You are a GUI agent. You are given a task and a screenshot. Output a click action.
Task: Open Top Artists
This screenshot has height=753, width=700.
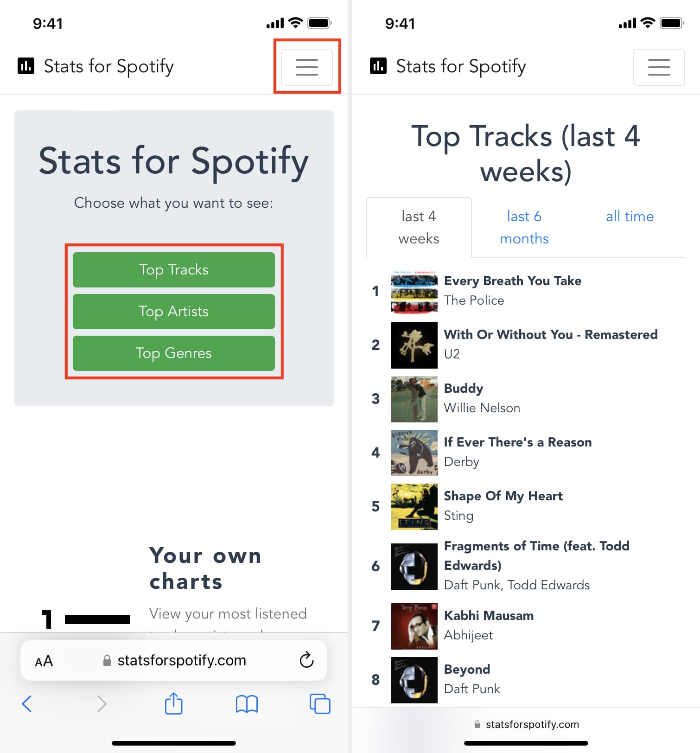click(173, 311)
